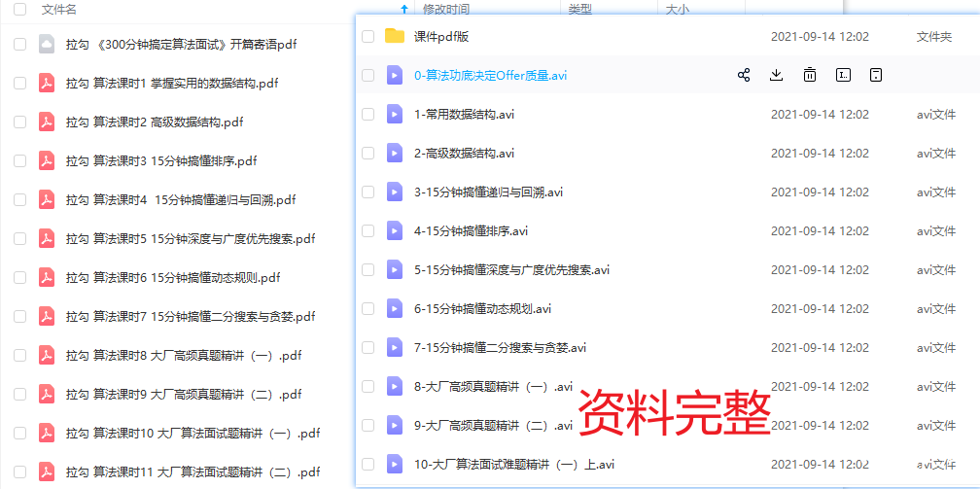Image resolution: width=980 pixels, height=489 pixels.
Task: Click the PDF icon of 算法课时5 深度与广度优先搜索
Action: (47, 238)
